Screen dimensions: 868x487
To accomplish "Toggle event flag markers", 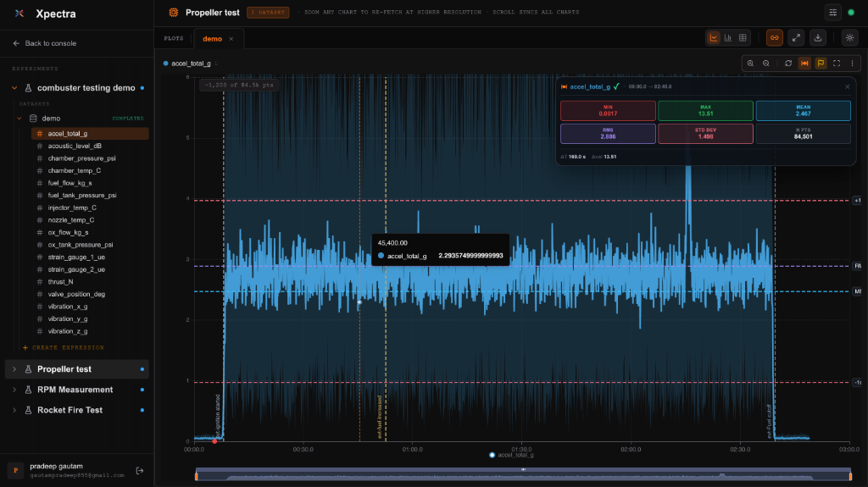I will coord(821,64).
